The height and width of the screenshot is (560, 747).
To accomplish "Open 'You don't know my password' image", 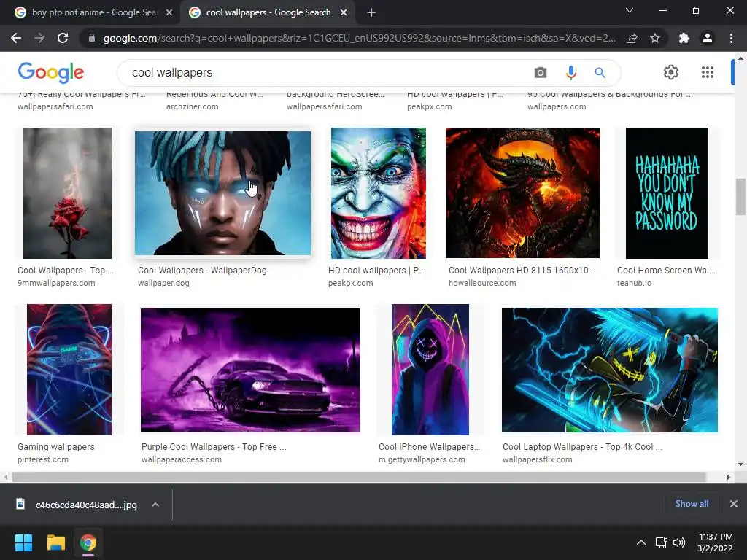I will pos(667,192).
